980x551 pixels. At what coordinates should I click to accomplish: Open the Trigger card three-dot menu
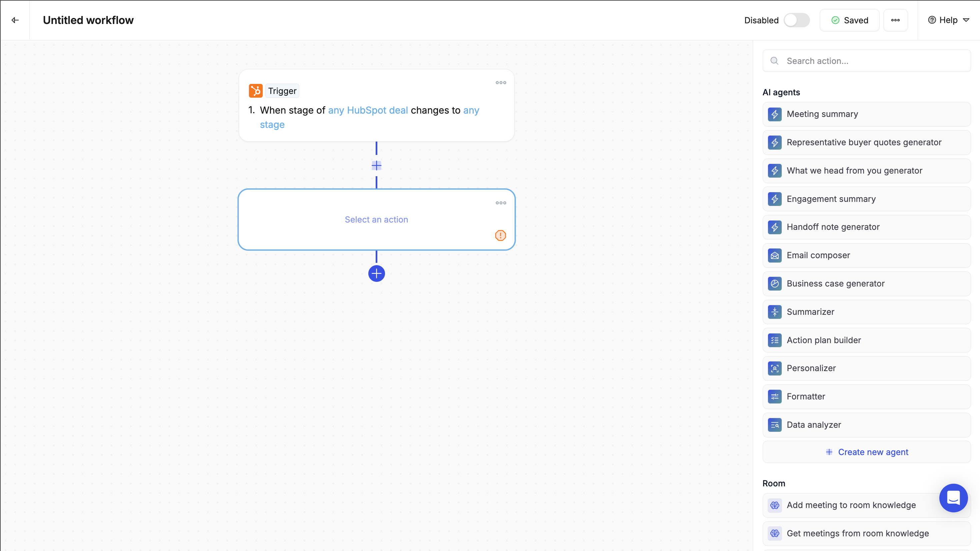click(x=501, y=83)
